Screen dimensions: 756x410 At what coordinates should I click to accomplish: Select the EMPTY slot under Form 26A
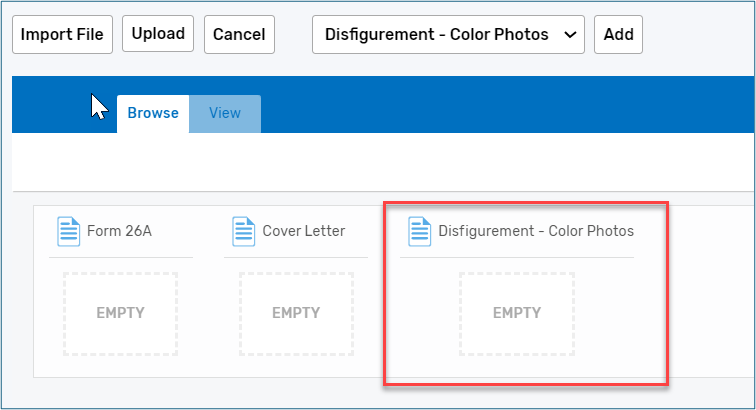[120, 313]
